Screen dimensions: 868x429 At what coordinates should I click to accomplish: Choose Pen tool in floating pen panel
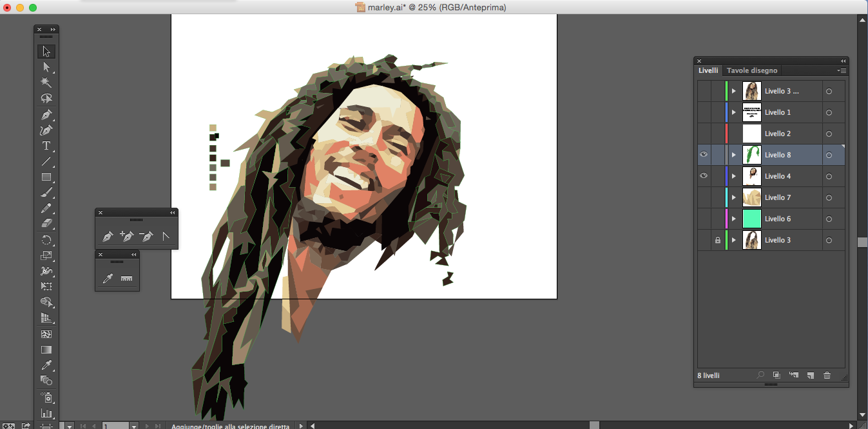click(x=108, y=237)
